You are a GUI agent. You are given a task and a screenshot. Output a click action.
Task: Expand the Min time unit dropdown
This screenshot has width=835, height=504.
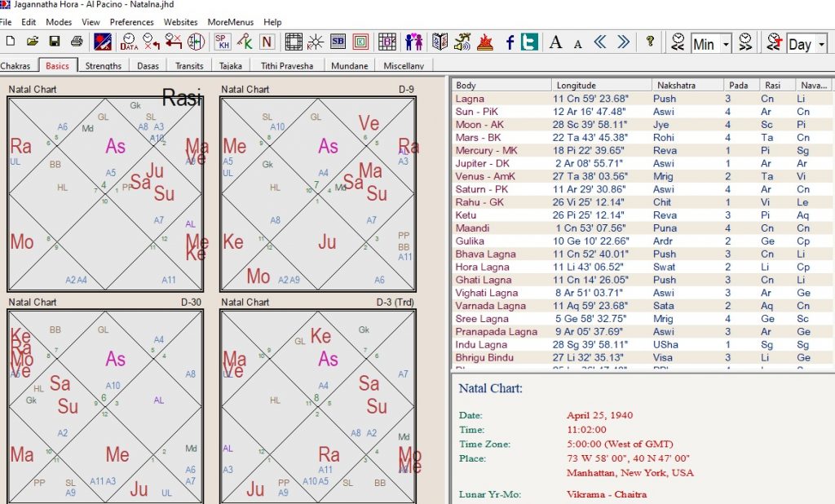point(726,44)
